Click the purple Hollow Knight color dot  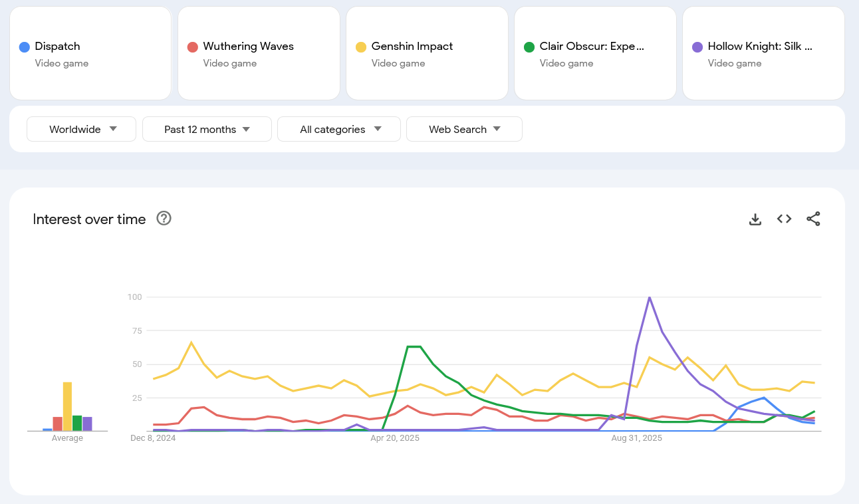697,47
